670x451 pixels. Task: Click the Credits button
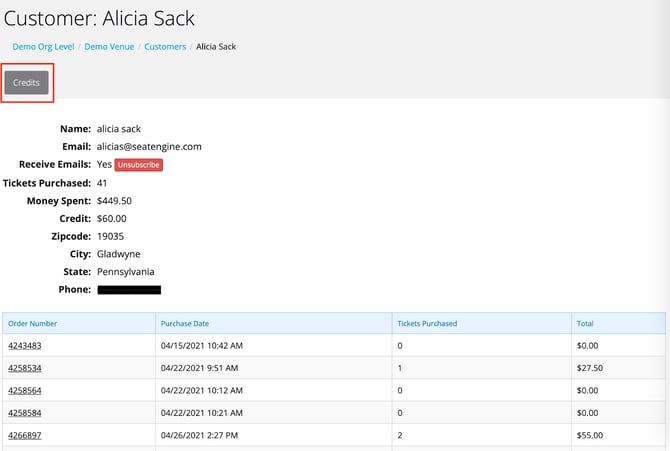(27, 83)
